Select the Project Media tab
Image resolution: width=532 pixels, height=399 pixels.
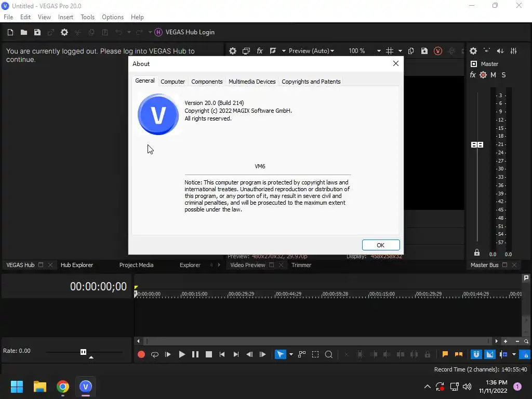point(136,265)
